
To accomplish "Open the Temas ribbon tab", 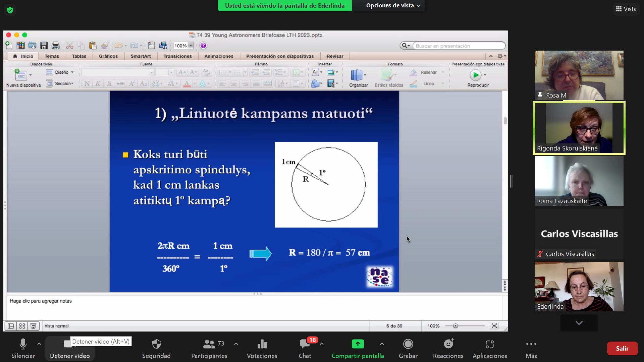I will [52, 56].
